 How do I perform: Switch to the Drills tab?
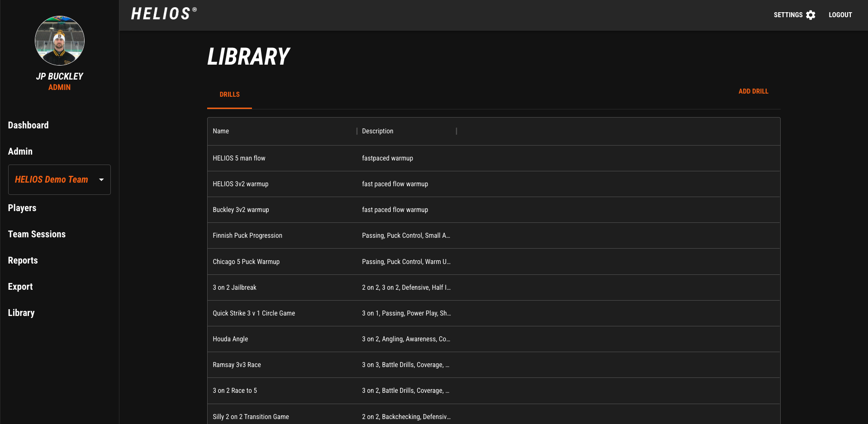(229, 94)
